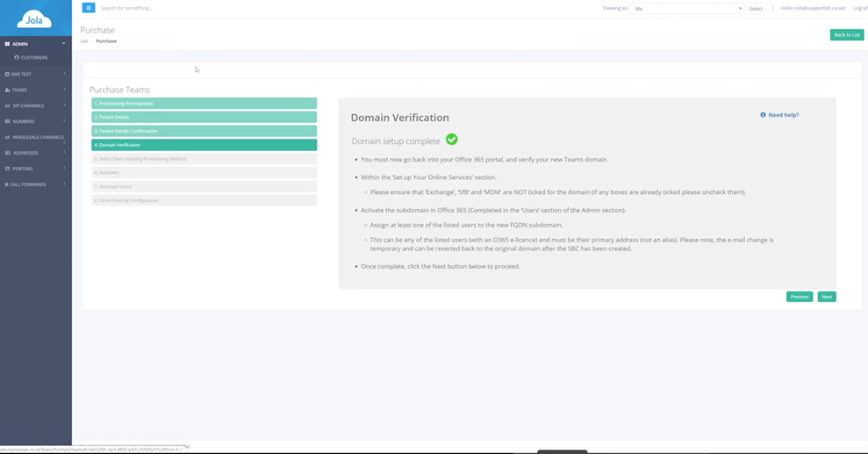868x454 pixels.
Task: Open the Teams menu item
Action: click(x=35, y=90)
